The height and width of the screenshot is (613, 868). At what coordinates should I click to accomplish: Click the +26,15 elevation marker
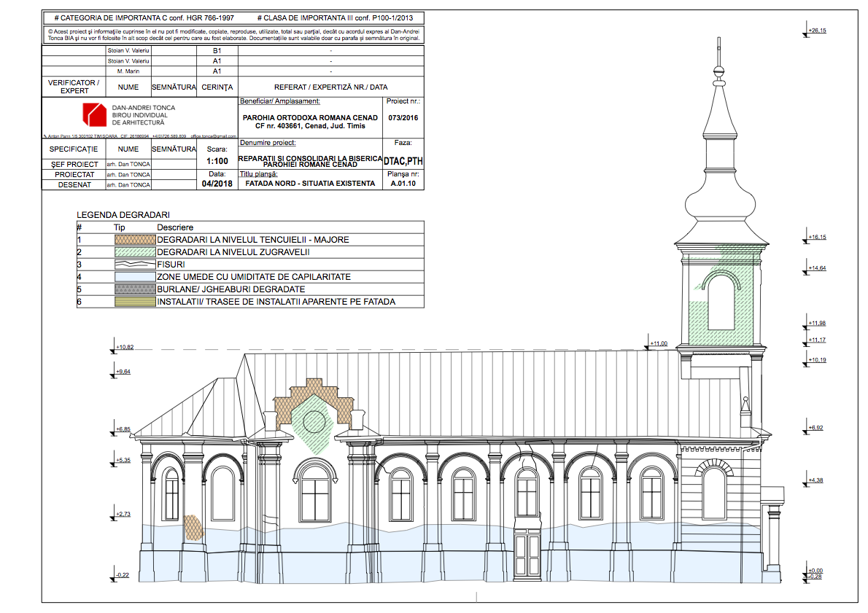coord(817,31)
